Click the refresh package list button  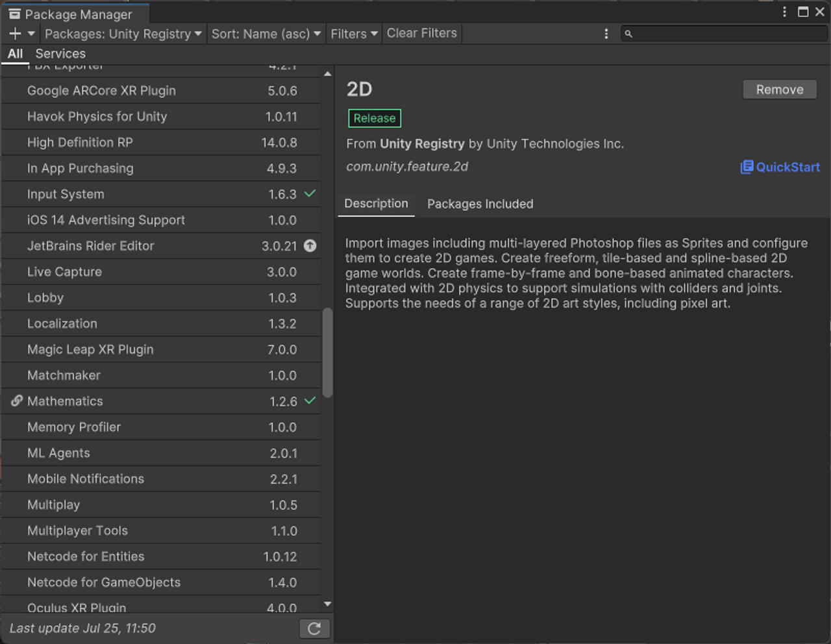[314, 628]
